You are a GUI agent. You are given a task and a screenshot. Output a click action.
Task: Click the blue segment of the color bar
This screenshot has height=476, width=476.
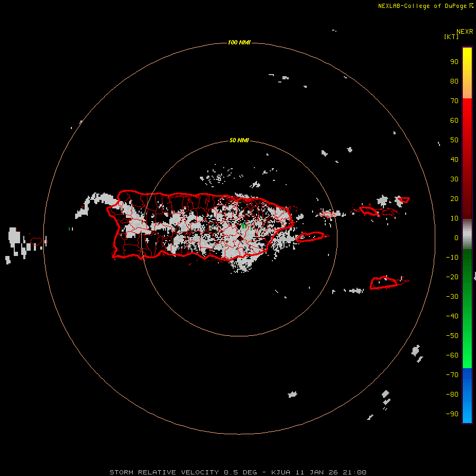coord(467,395)
